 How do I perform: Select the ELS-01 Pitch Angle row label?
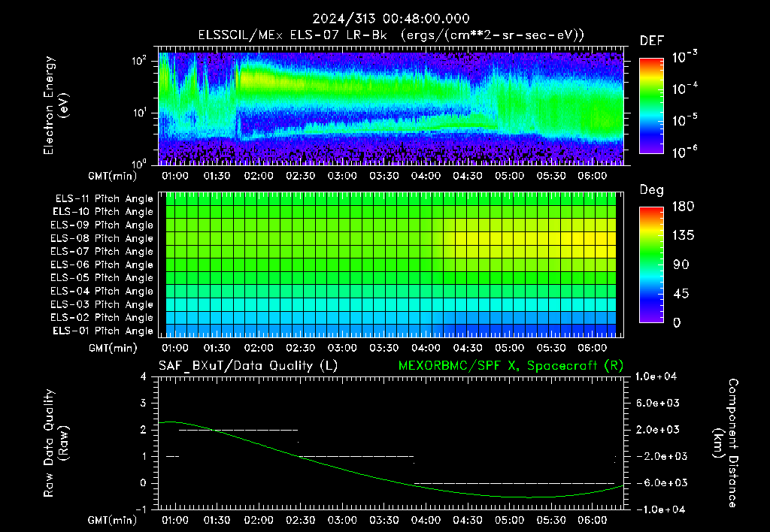point(103,331)
